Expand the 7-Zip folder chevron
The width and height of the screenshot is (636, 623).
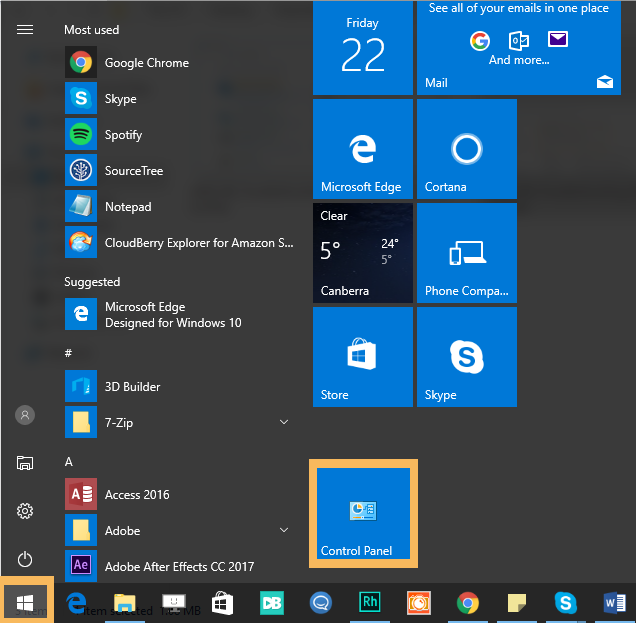284,423
